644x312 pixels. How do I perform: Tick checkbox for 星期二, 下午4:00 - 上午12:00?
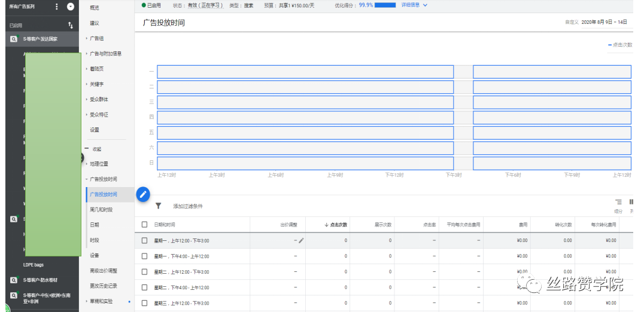pyautogui.click(x=144, y=287)
